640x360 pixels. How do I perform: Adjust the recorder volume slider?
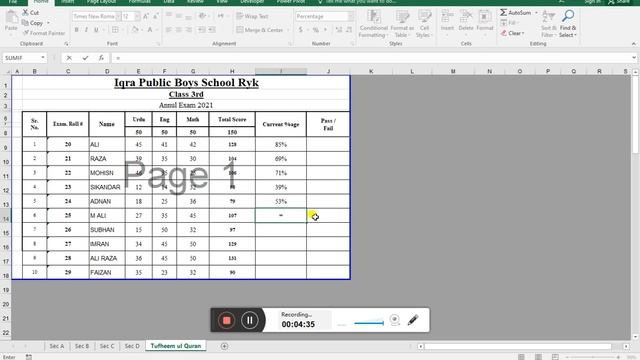[x=369, y=323]
